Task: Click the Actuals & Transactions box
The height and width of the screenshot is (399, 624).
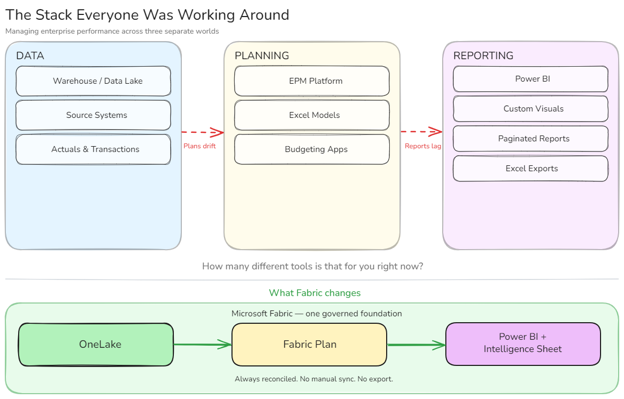Action: click(x=94, y=149)
